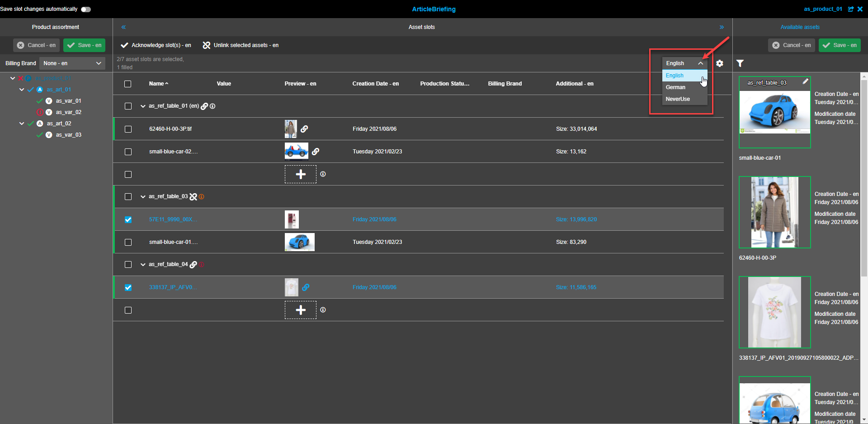
Task: Check the select-all checkbox in Name header
Action: pyautogui.click(x=128, y=84)
